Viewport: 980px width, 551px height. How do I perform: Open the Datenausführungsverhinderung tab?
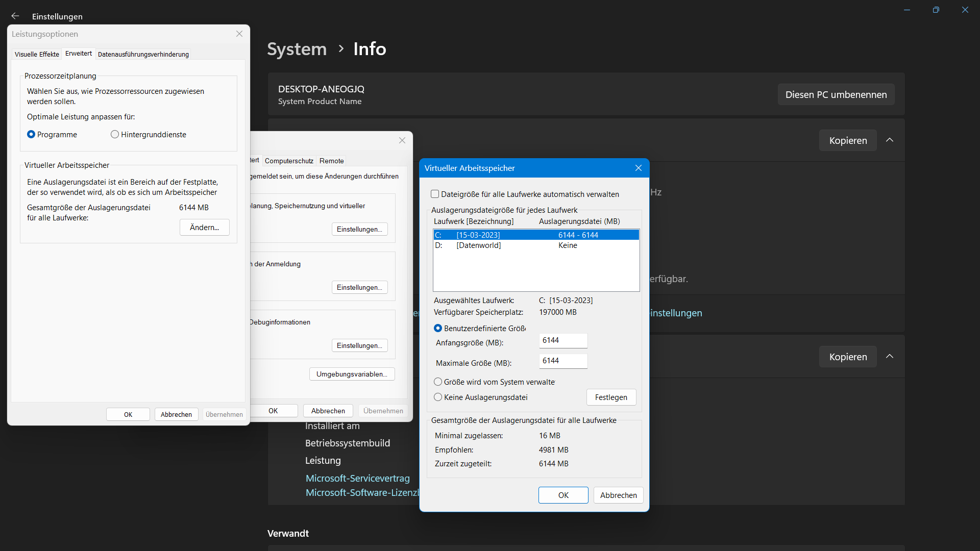pos(143,54)
